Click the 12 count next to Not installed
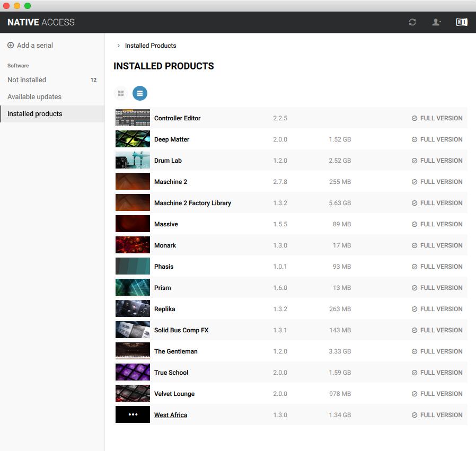The height and width of the screenshot is (451, 476). (x=93, y=80)
